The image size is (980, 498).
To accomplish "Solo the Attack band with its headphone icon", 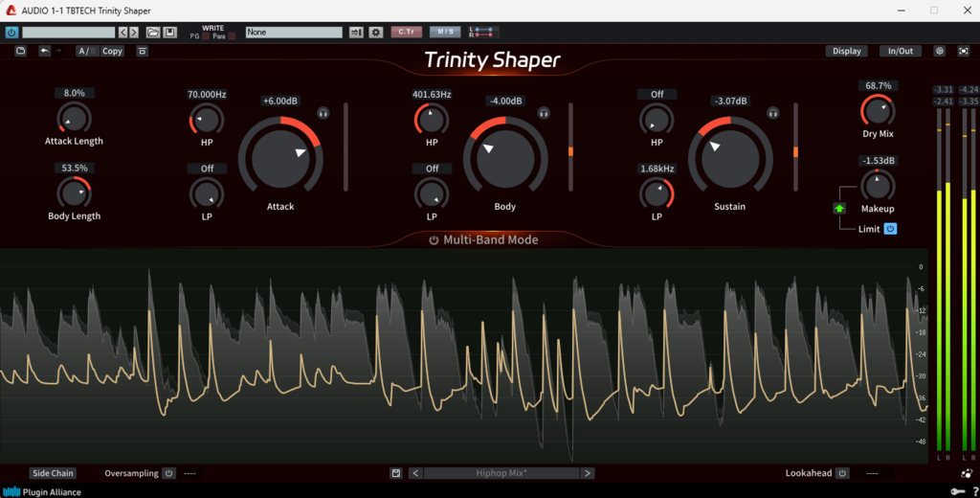I will [323, 113].
